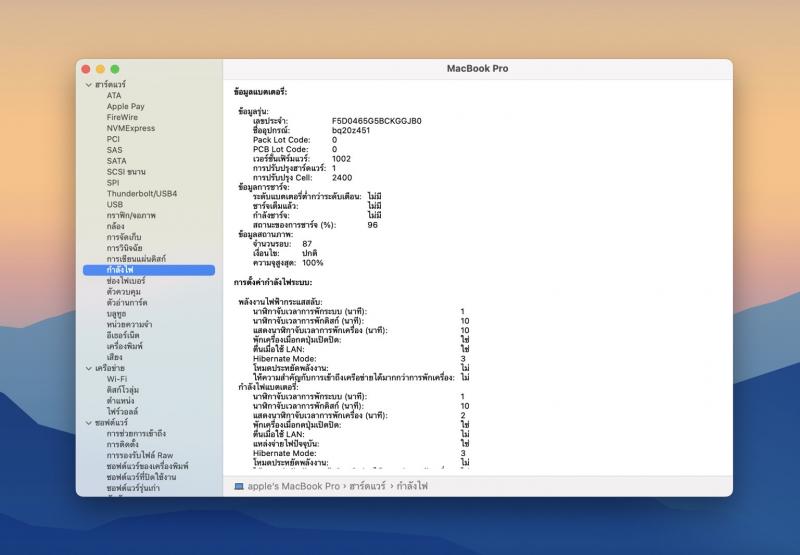The image size is (800, 555).
Task: Click the condition value ปกติ
Action: (310, 254)
